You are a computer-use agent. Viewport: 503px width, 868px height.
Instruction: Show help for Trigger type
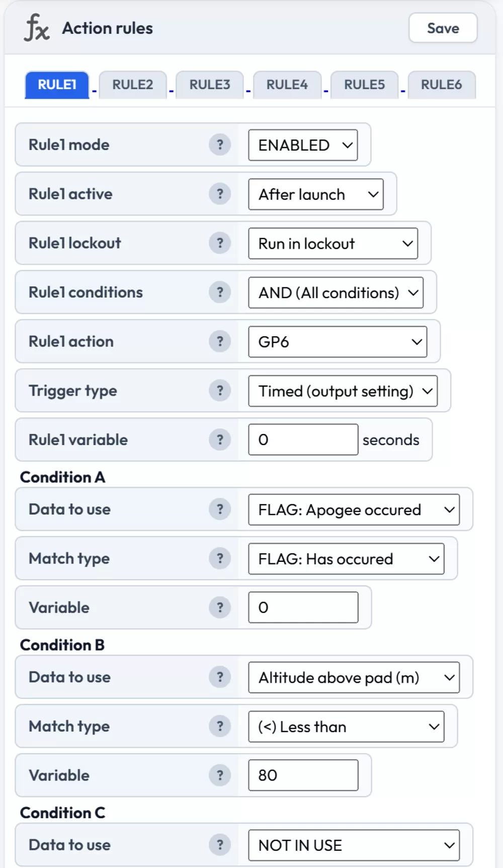point(220,391)
